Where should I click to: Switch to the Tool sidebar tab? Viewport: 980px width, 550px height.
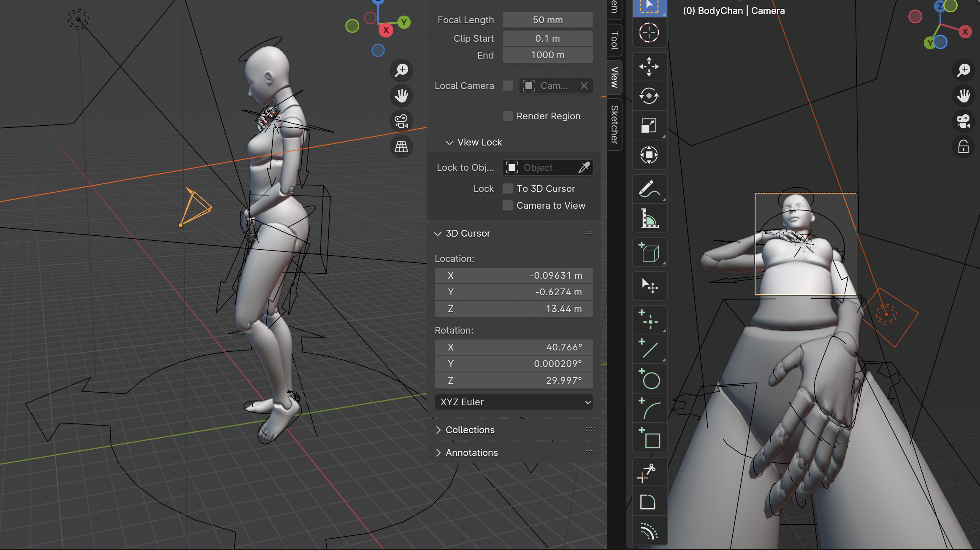(615, 40)
